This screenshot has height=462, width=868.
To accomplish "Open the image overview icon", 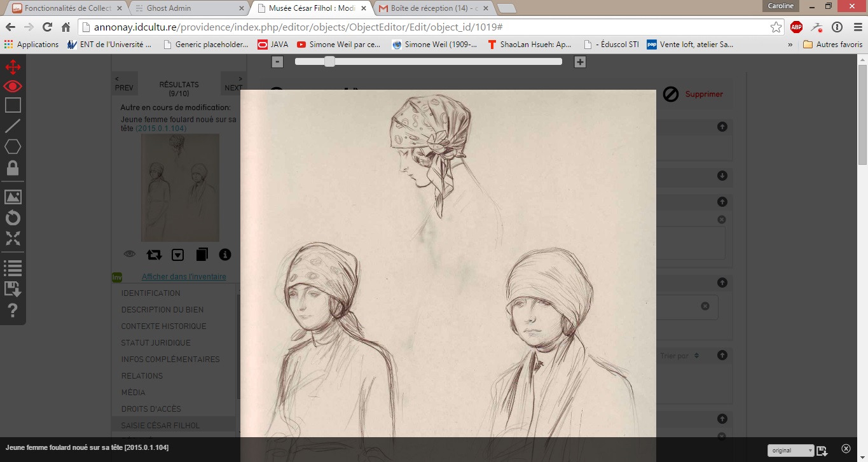I will (13, 197).
